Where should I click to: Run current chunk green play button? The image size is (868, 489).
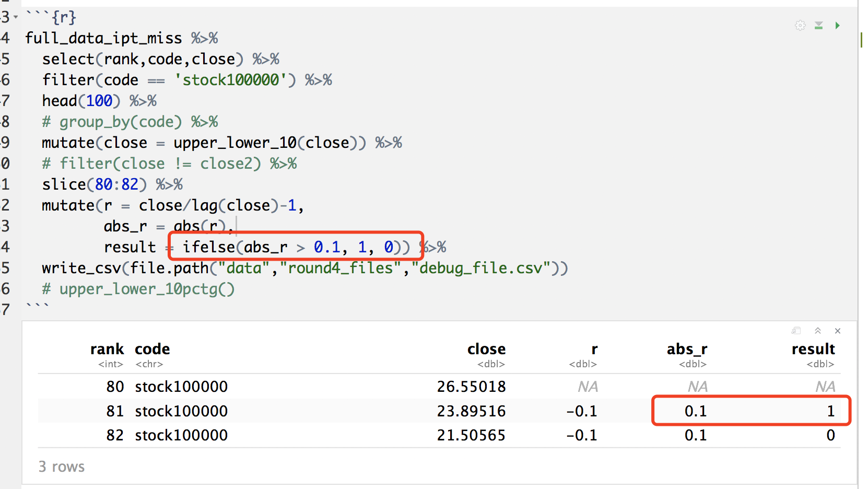pos(837,26)
